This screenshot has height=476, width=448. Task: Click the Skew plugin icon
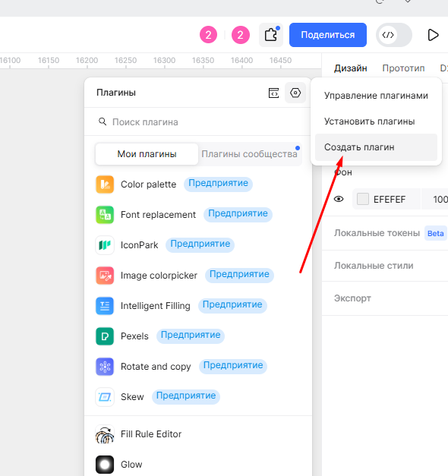click(x=105, y=397)
